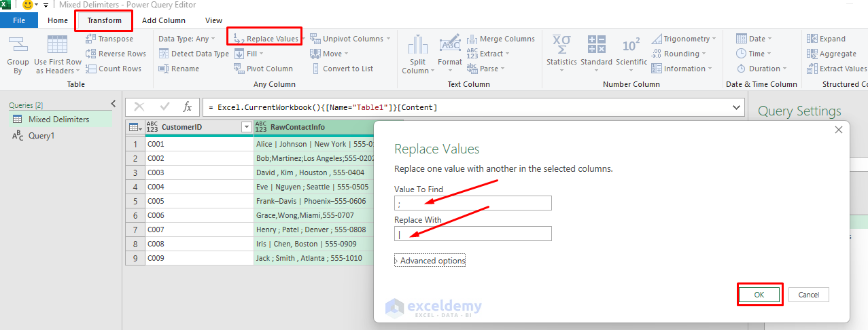Select the RawContactInfo column header
The height and width of the screenshot is (330, 868).
pyautogui.click(x=315, y=127)
